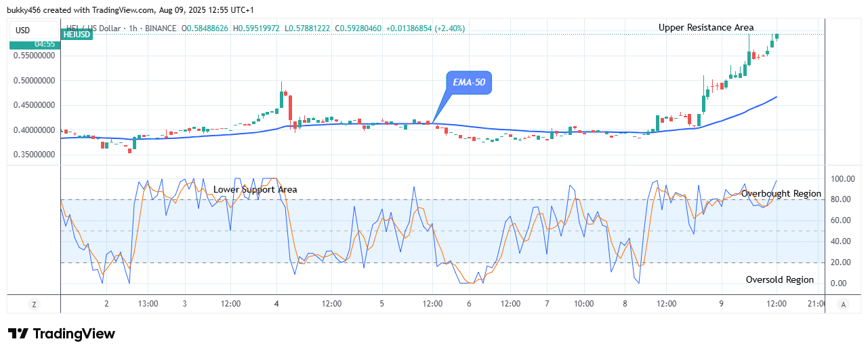This screenshot has height=354, width=868.
Task: Click the high value 0.59519972
Action: 258,28
